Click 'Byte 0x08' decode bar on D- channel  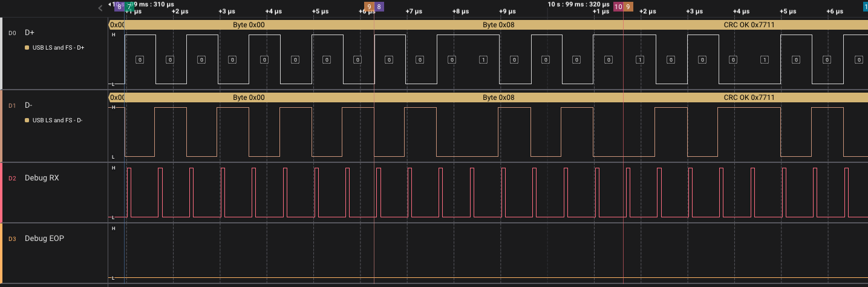[498, 97]
